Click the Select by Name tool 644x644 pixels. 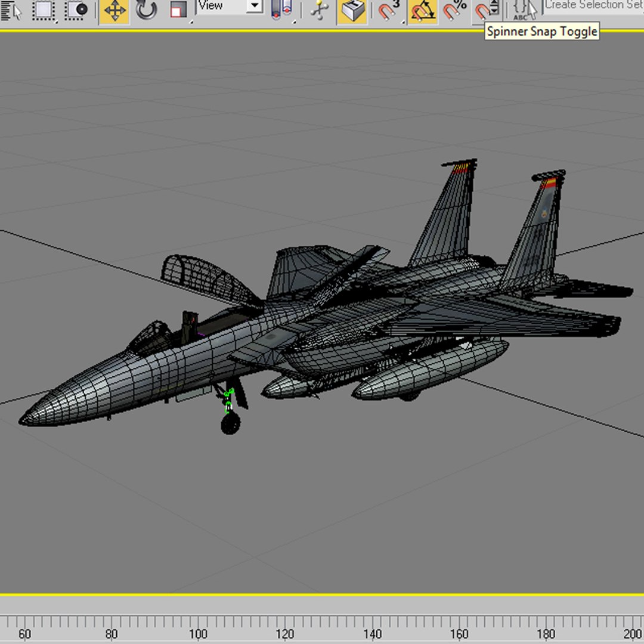coord(11,11)
